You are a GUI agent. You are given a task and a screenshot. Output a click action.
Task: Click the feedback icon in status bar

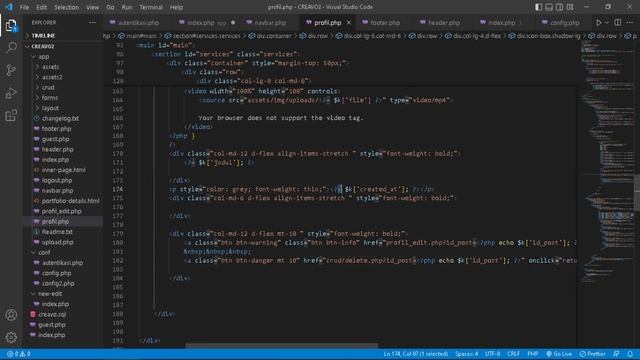616,354
